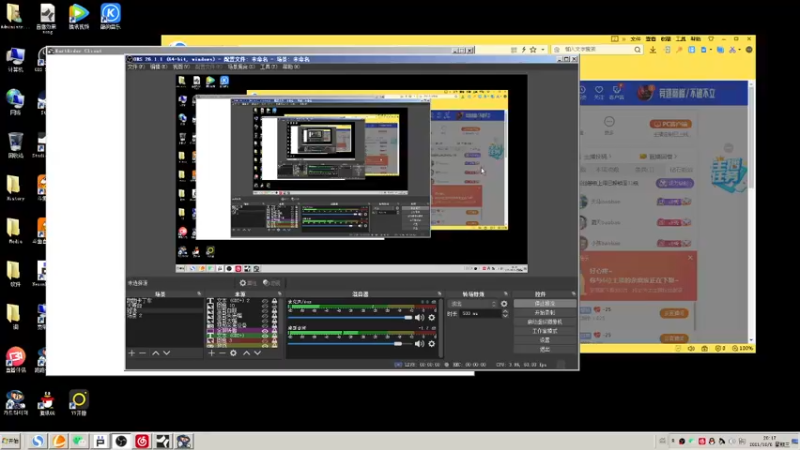Open YY desktop shortcut icon
The image size is (800, 450).
tap(79, 399)
